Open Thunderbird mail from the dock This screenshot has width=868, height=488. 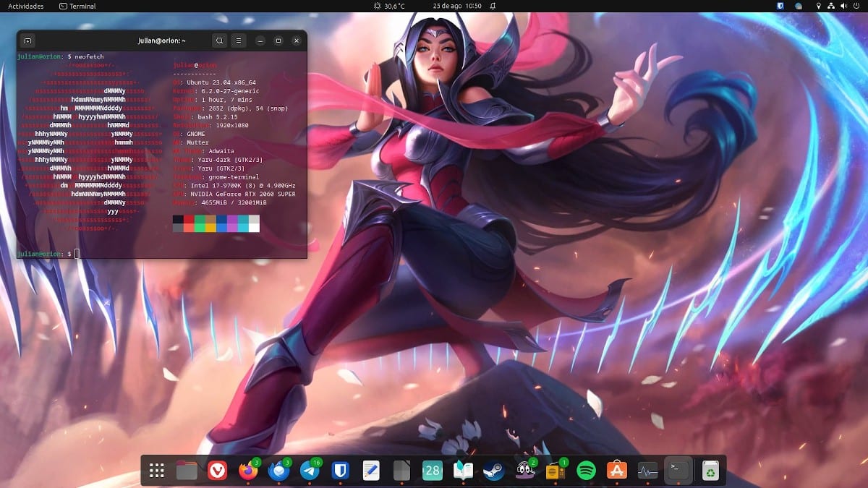click(x=278, y=471)
